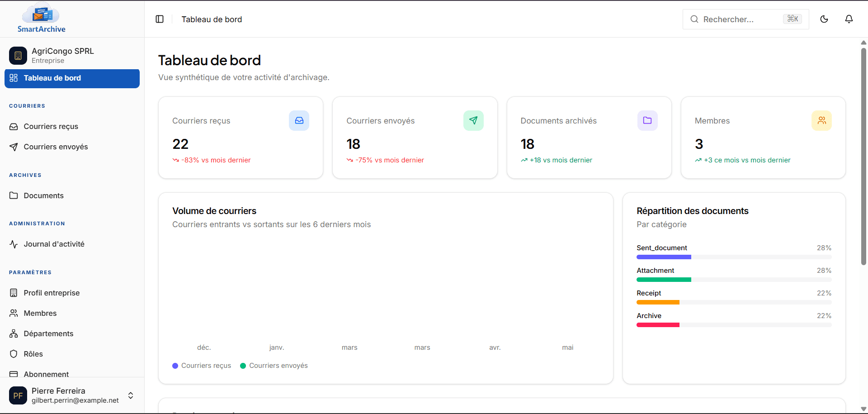Click the dashboard grid icon in sidebar

14,78
